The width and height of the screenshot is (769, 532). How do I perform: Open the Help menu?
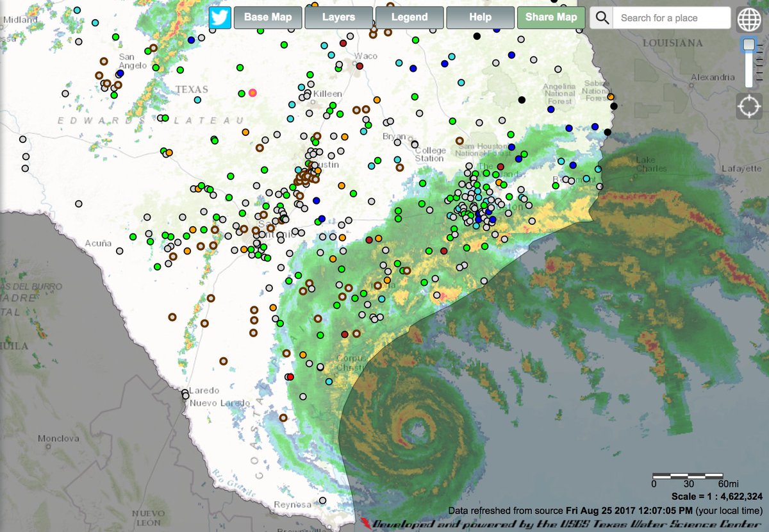(x=480, y=17)
